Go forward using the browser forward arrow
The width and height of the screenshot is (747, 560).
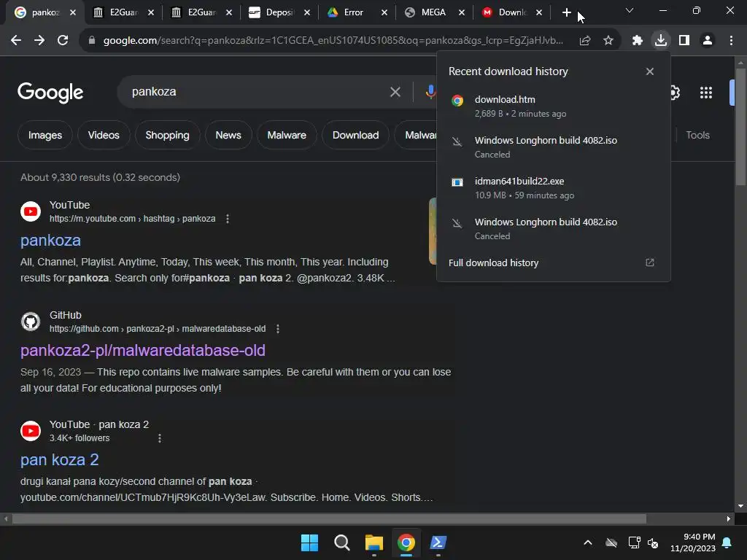pyautogui.click(x=39, y=41)
